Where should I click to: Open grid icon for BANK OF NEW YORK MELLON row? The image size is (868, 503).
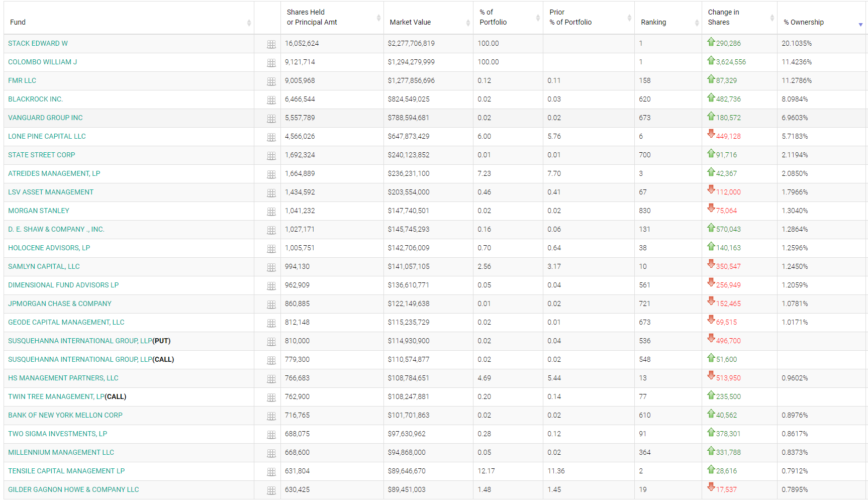tap(271, 416)
